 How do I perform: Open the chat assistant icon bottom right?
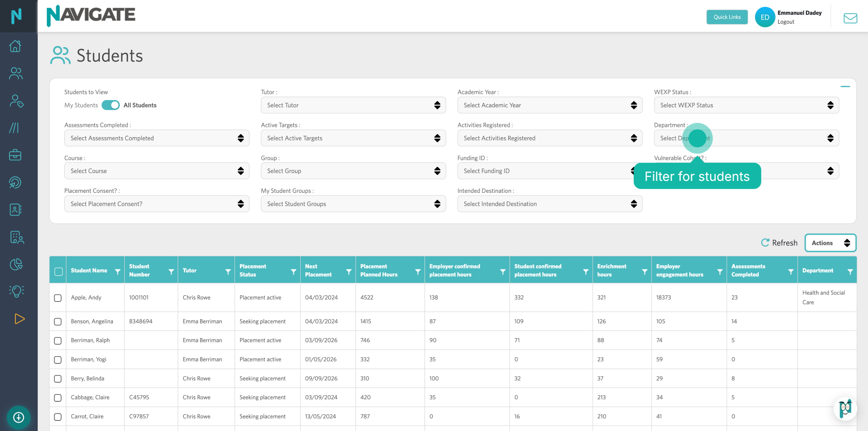pos(845,408)
